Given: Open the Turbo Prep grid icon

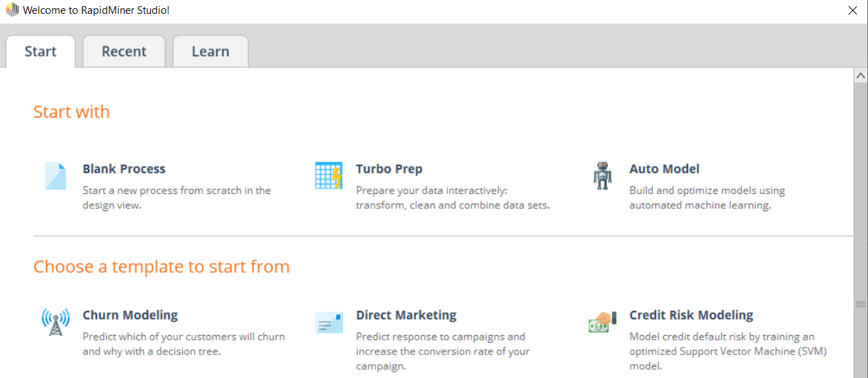Looking at the screenshot, I should pyautogui.click(x=329, y=176).
